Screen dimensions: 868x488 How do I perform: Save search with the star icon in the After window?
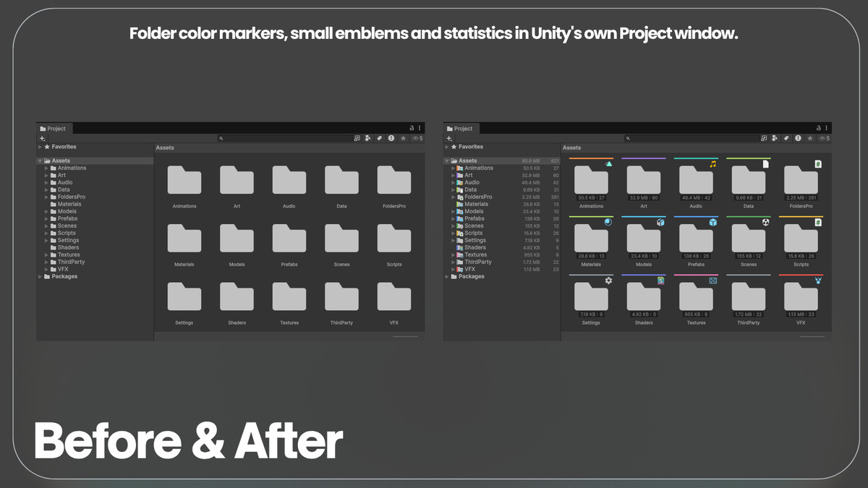coord(810,138)
